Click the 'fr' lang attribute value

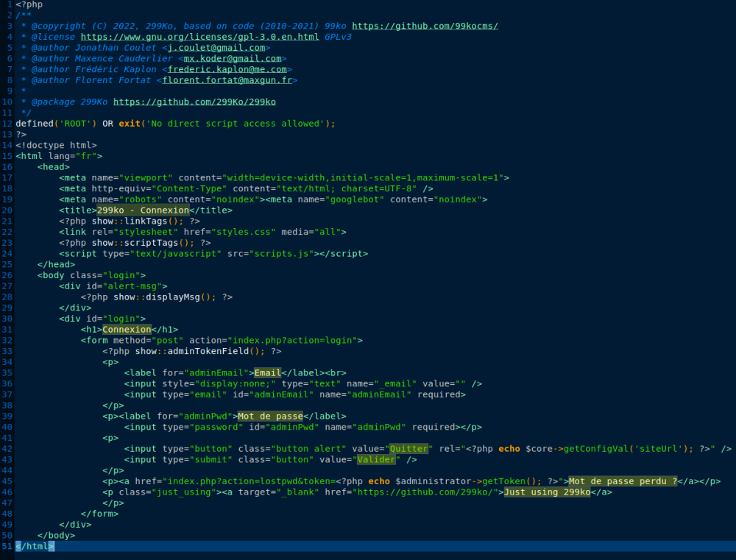(x=86, y=156)
